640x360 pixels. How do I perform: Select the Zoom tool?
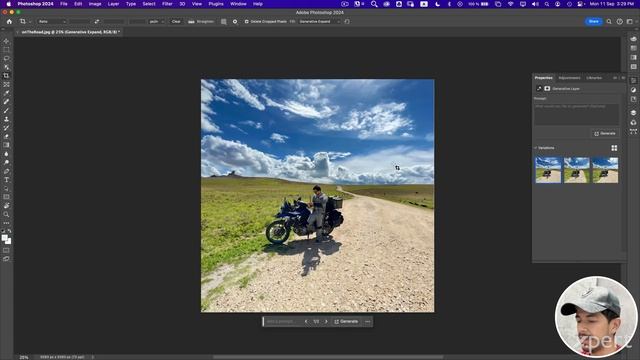point(6,214)
